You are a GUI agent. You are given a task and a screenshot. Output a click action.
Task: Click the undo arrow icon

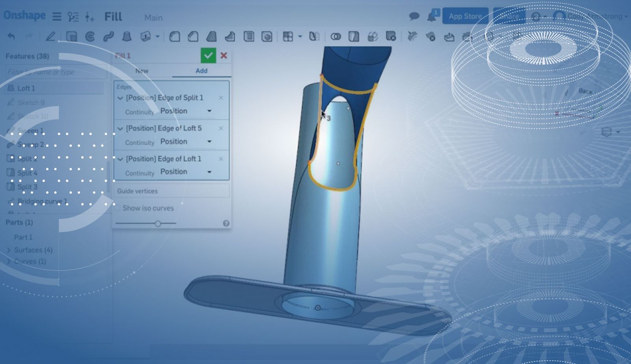click(11, 37)
